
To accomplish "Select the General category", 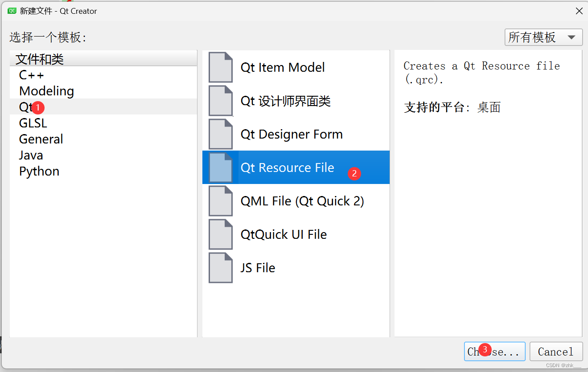I will click(x=103, y=139).
